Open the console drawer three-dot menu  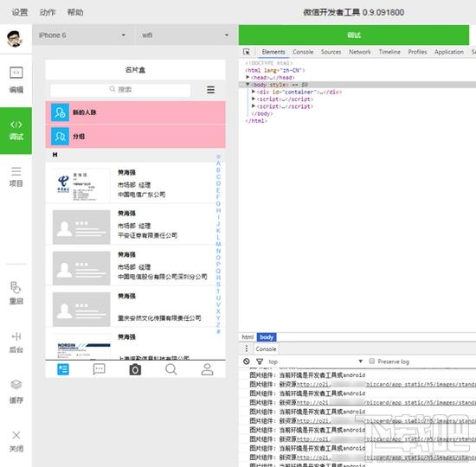[x=247, y=349]
